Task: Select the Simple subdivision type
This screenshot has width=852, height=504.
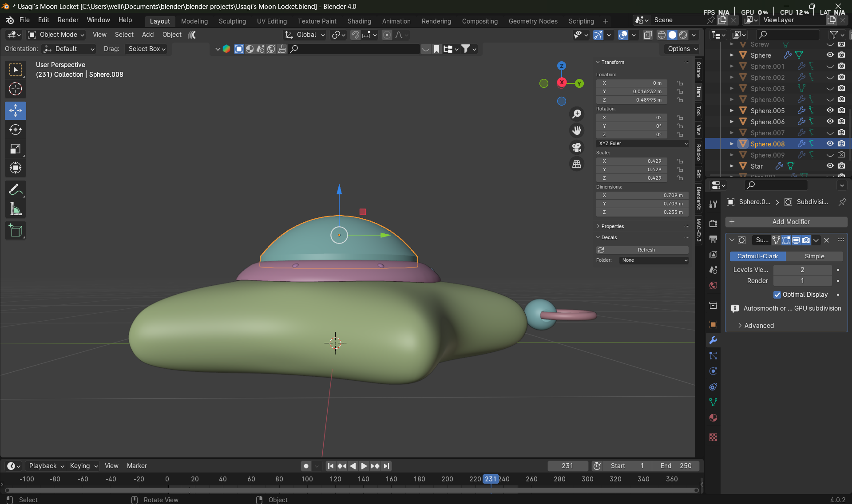Action: coord(814,256)
